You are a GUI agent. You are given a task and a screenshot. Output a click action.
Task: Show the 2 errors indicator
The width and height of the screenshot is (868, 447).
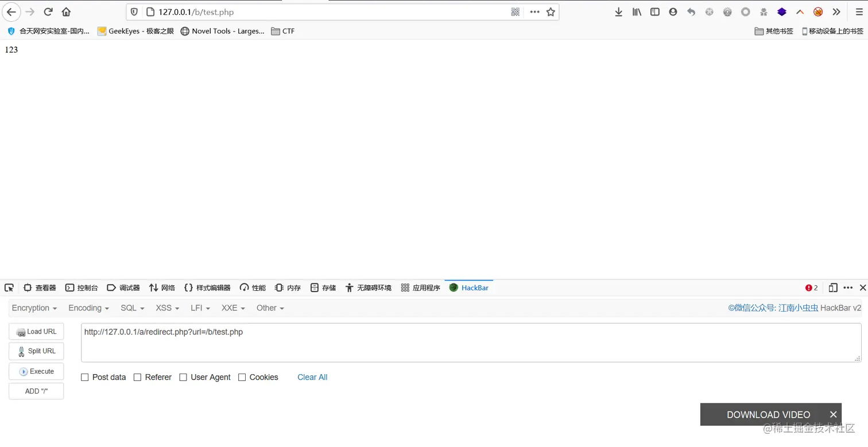point(812,287)
